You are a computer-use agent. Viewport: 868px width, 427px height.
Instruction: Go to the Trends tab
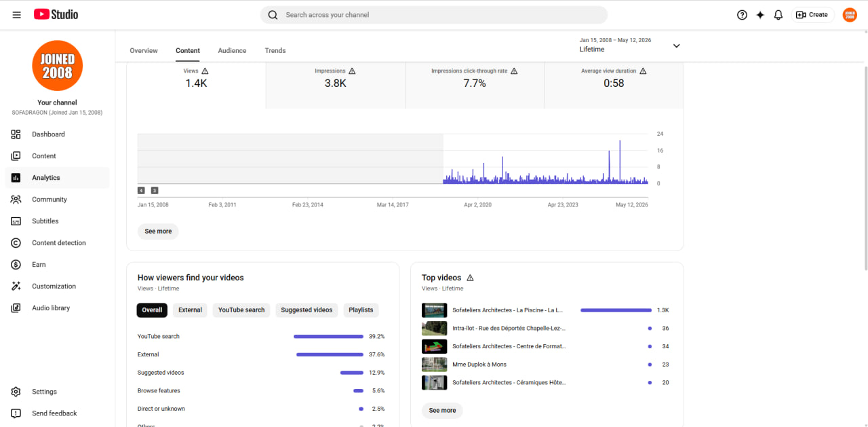(275, 50)
